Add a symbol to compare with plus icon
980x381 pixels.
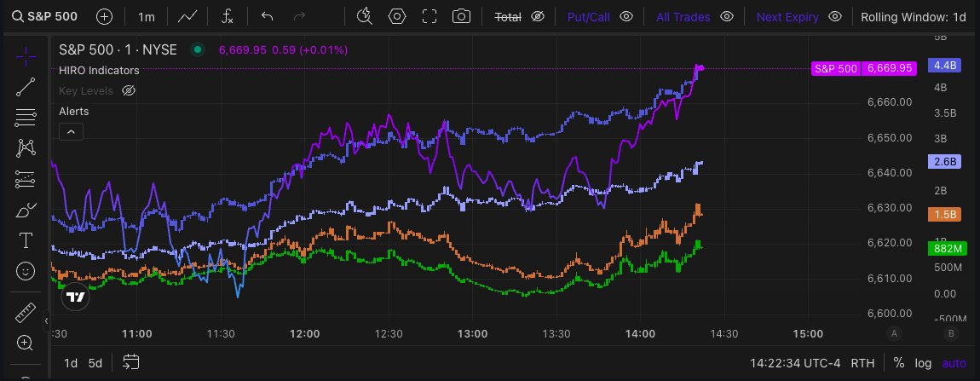click(104, 17)
